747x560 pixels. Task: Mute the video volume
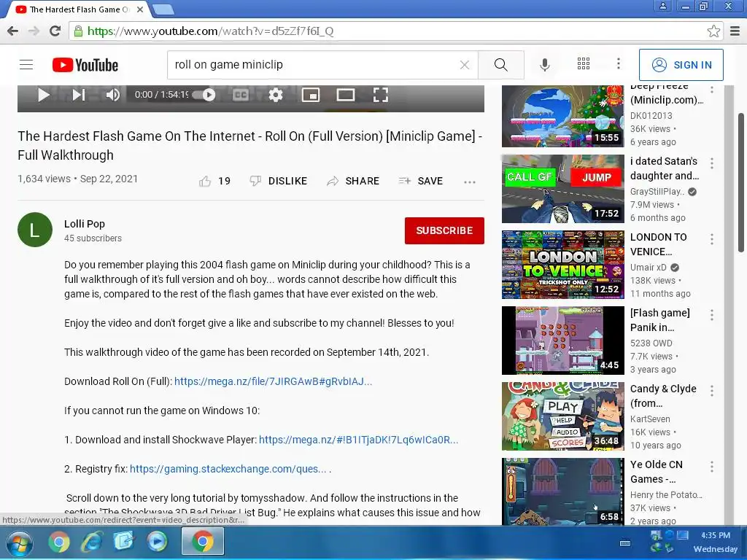tap(113, 95)
